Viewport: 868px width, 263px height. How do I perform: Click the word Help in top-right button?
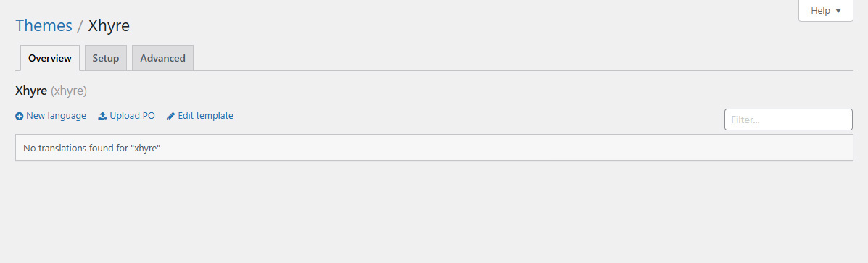pos(820,10)
